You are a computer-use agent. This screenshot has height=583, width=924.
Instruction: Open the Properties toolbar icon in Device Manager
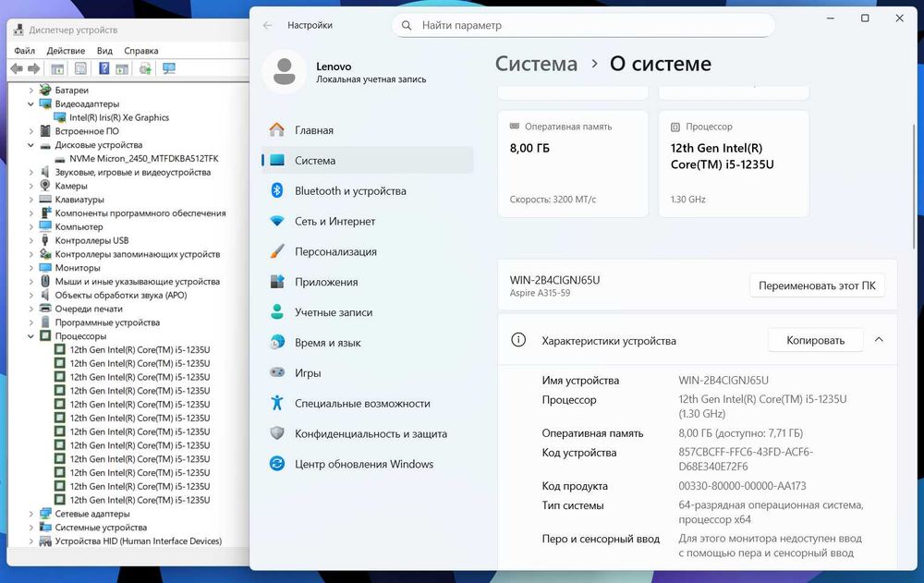(x=80, y=69)
